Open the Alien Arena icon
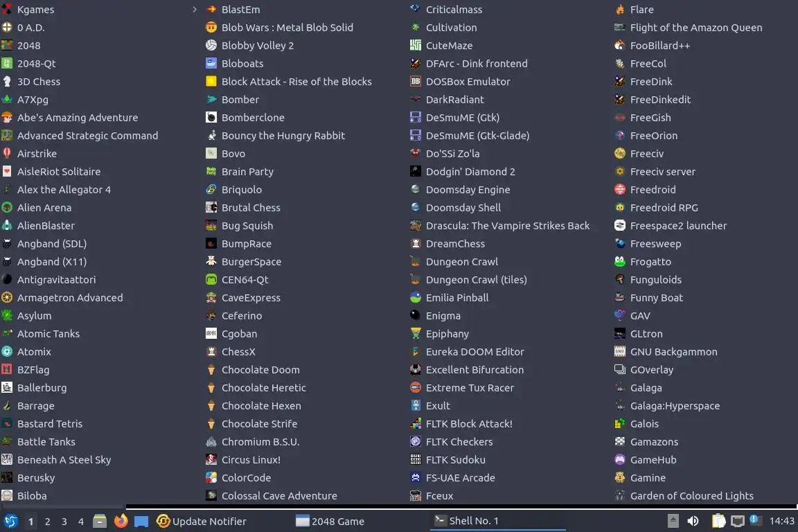This screenshot has width=798, height=532. point(7,208)
